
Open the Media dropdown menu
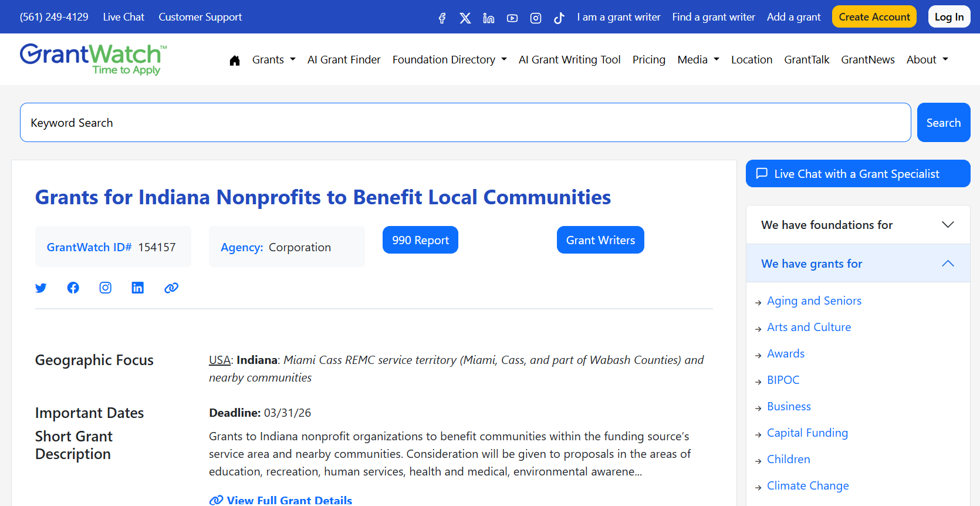tap(698, 59)
